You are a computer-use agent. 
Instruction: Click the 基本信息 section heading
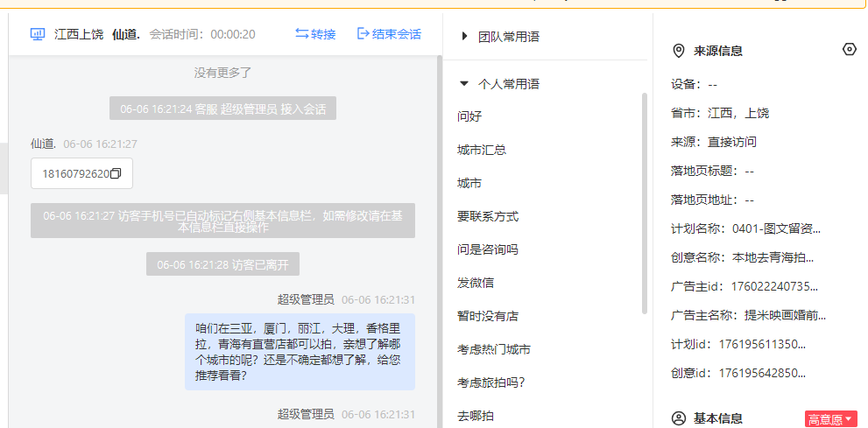718,418
